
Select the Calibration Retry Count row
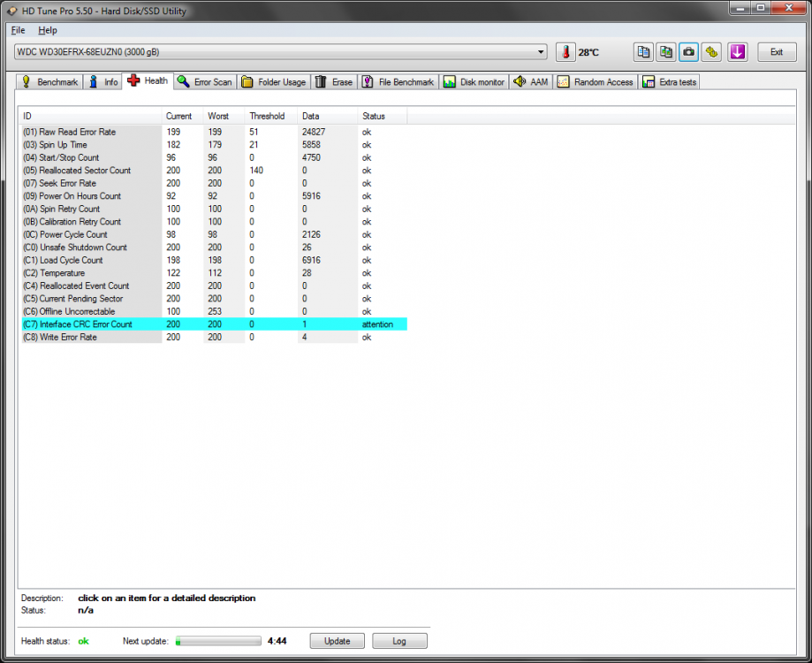[214, 222]
